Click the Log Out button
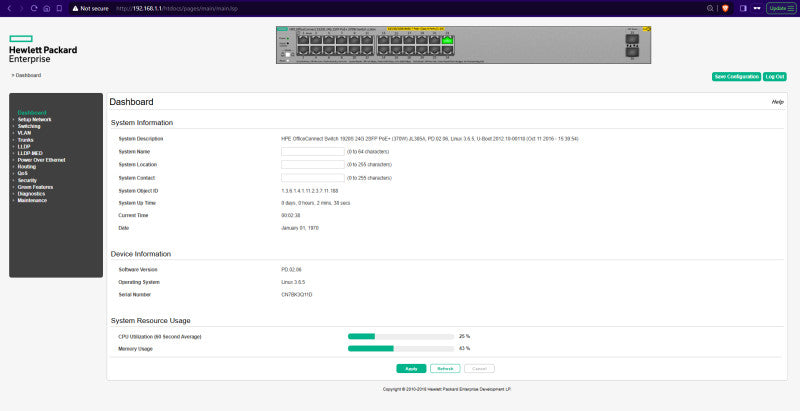This screenshot has width=800, height=411. pos(774,76)
